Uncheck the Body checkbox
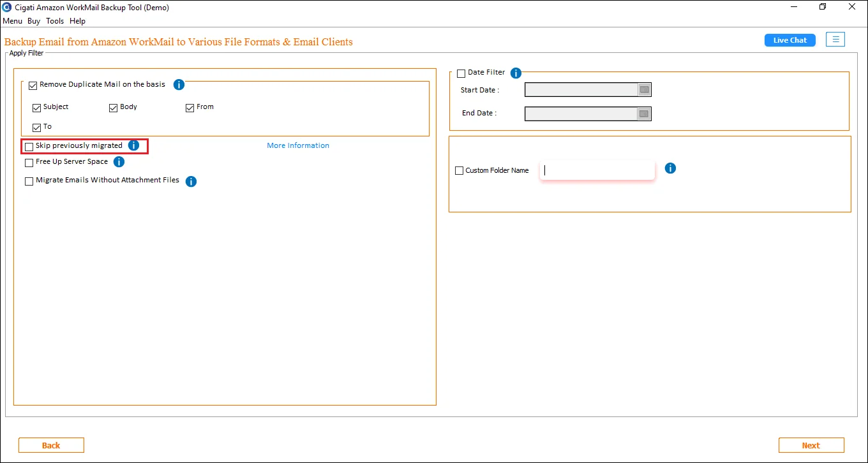 click(x=113, y=108)
